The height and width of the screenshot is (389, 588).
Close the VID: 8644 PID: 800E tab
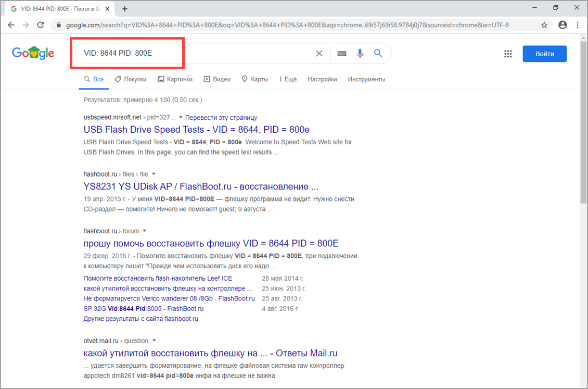(107, 9)
